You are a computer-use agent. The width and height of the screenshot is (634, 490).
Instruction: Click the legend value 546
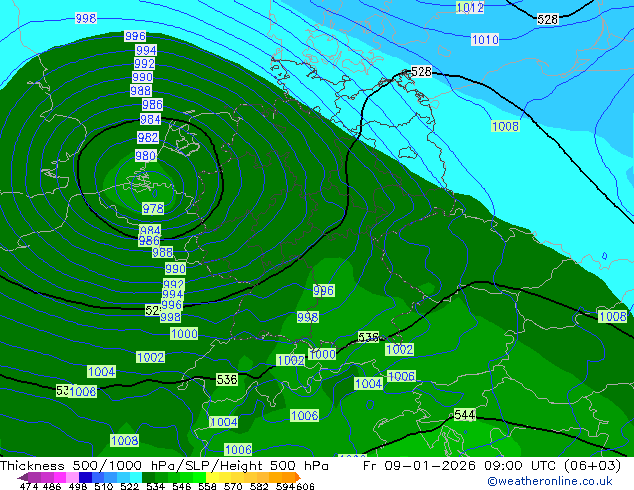point(182,486)
